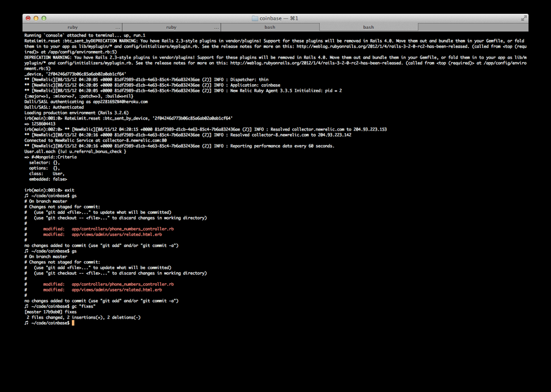Click 'Loading production environment (Rails 3.2.6)'
The width and height of the screenshot is (551, 392).
pos(77,113)
